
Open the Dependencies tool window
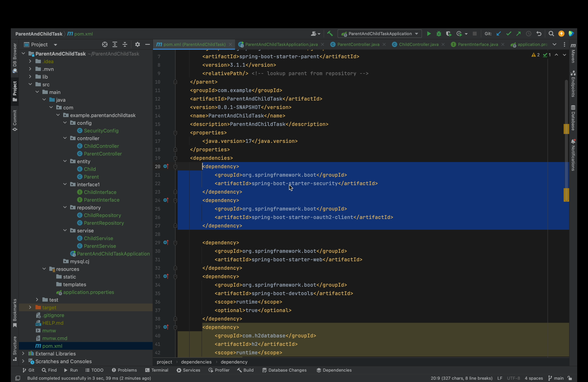(x=334, y=370)
